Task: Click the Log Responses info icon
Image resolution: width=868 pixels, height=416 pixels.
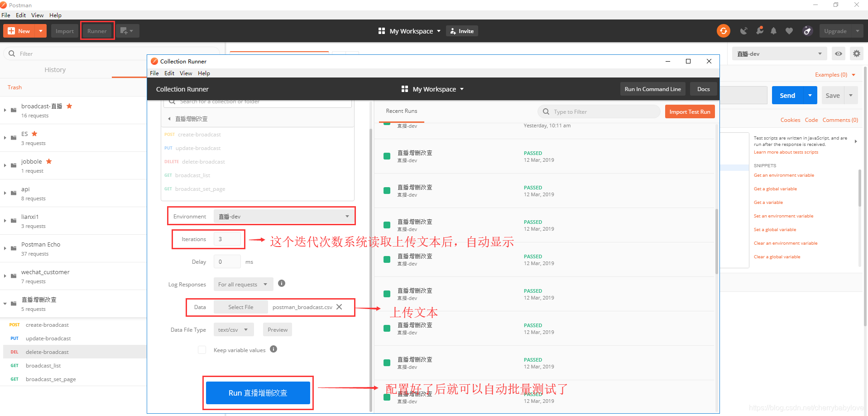Action: tap(282, 283)
